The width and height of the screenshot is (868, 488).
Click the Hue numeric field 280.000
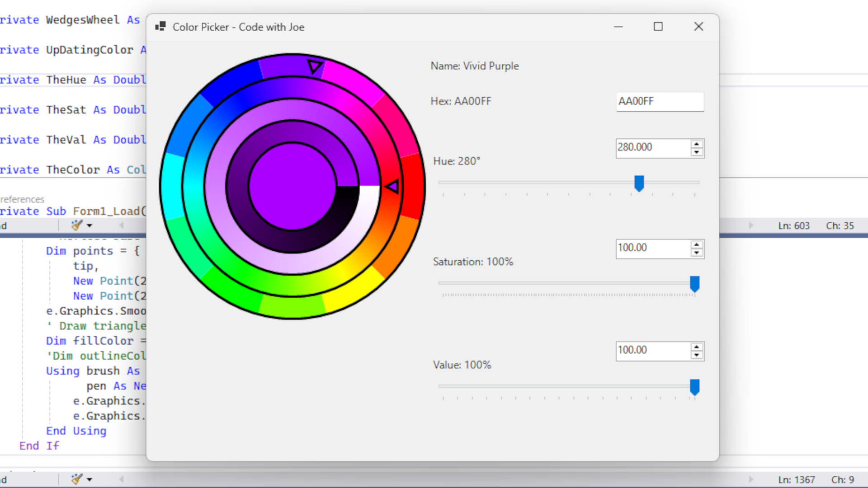coord(653,148)
